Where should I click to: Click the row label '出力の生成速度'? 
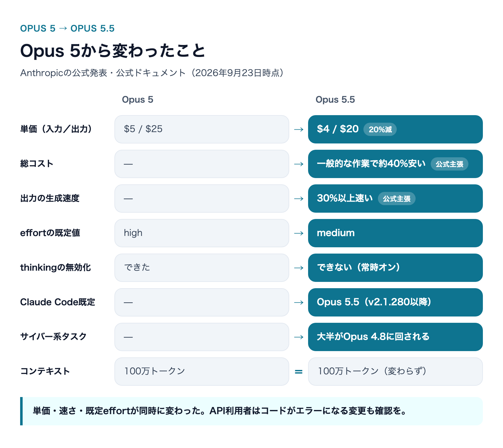(x=50, y=198)
